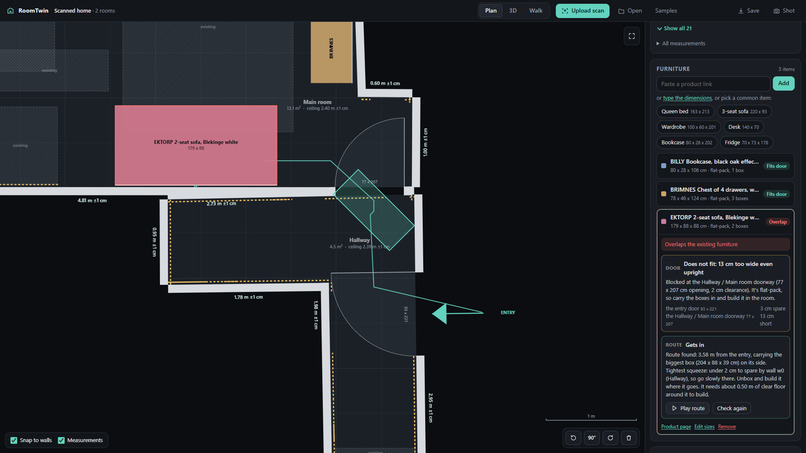
Task: Click the Add furniture button
Action: [783, 83]
